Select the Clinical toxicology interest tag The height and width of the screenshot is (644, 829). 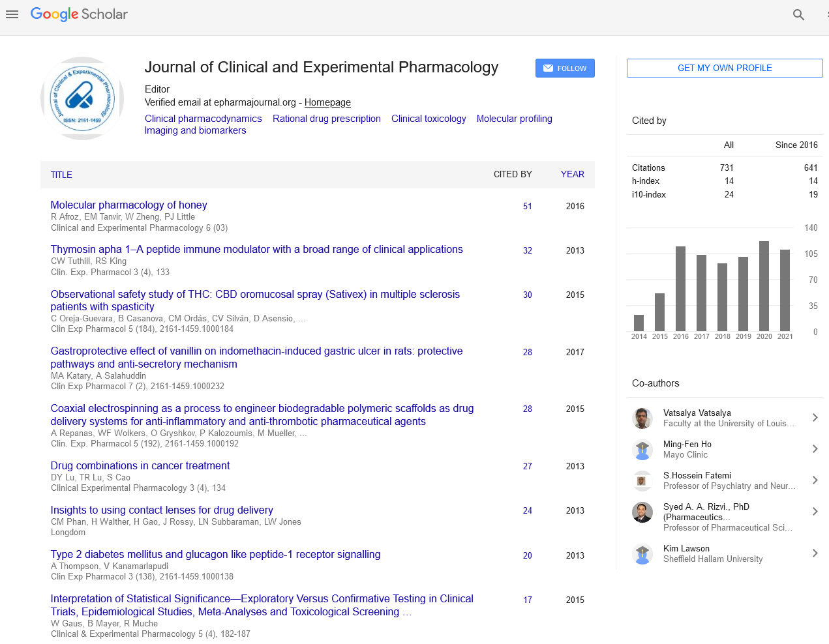(429, 119)
